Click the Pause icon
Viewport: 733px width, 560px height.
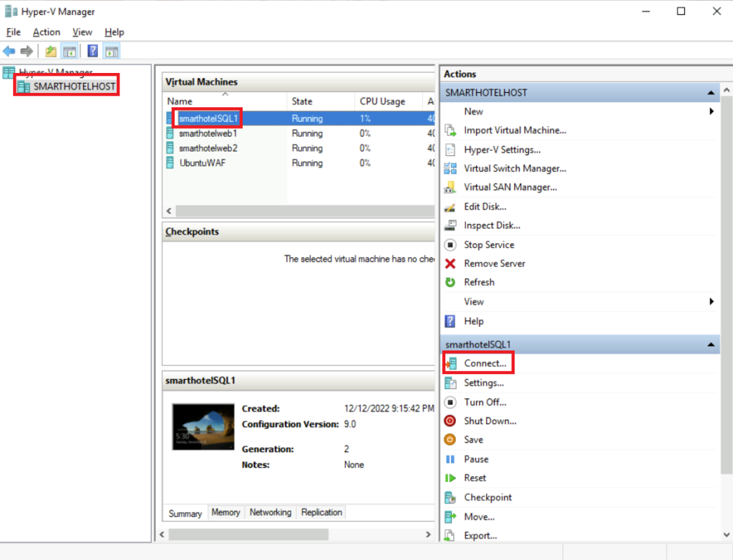[450, 459]
